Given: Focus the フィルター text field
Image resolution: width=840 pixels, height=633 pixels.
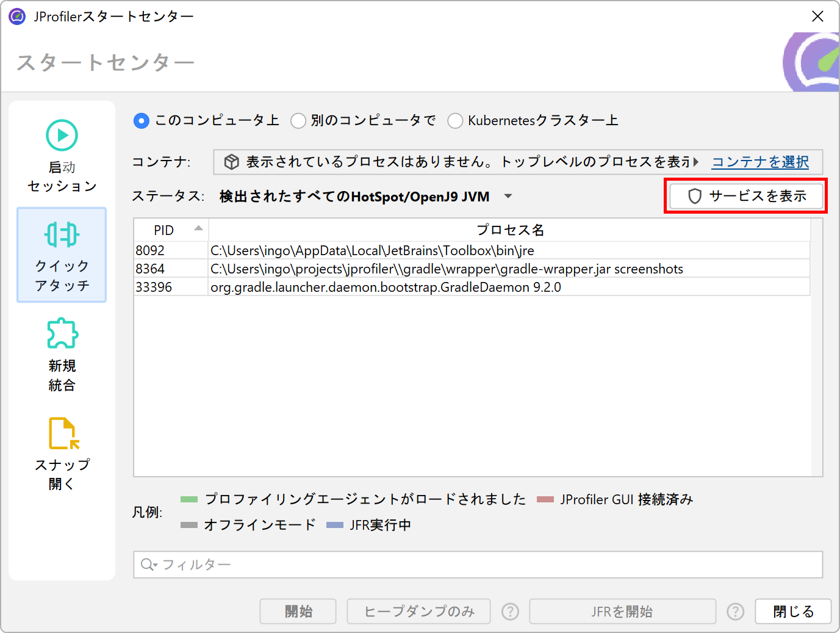Looking at the screenshot, I should tap(488, 565).
